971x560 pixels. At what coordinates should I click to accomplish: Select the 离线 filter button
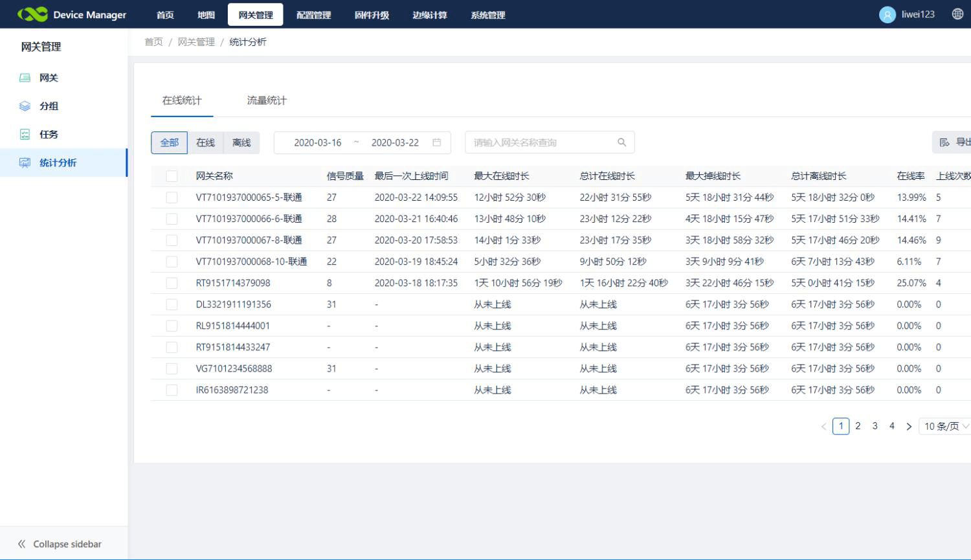(x=241, y=142)
